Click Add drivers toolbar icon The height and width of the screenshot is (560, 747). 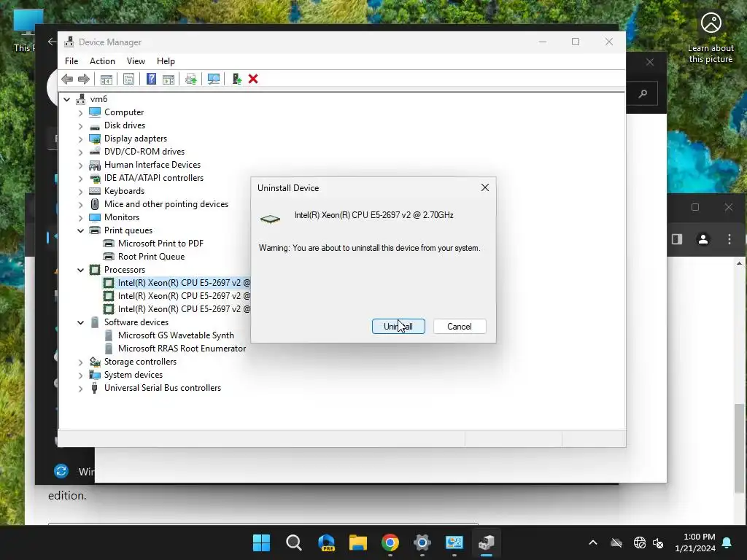[x=237, y=79]
